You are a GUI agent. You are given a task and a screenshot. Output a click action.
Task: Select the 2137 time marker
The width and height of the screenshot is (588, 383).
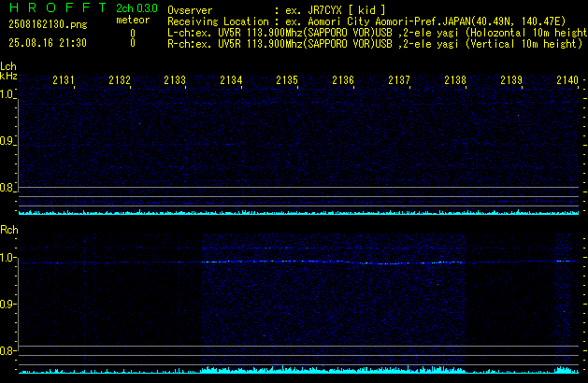(399, 80)
